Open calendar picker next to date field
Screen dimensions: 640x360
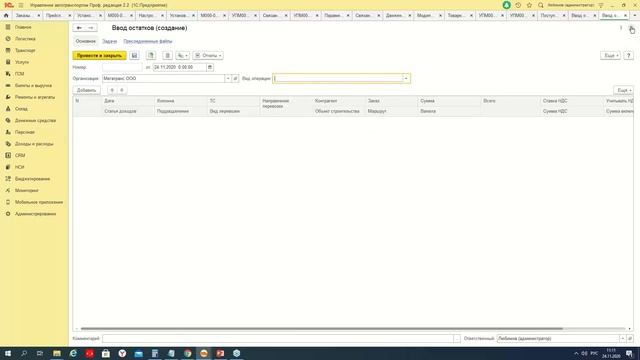210,67
